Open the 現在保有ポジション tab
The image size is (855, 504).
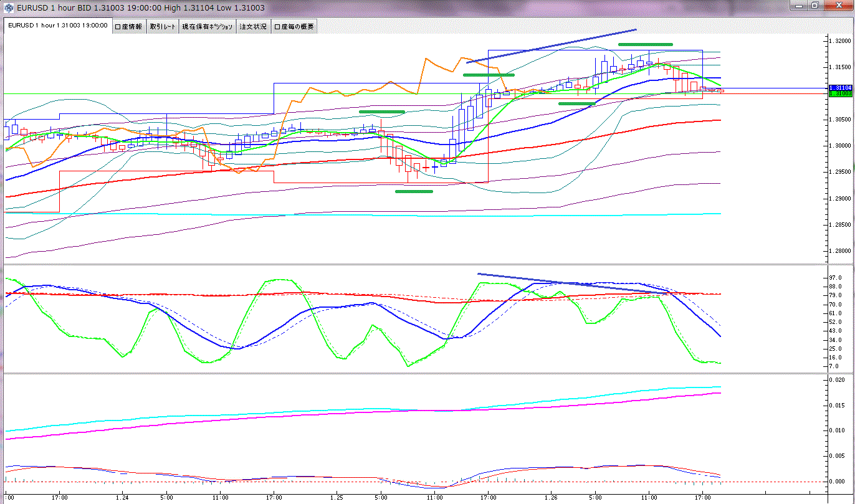click(208, 26)
